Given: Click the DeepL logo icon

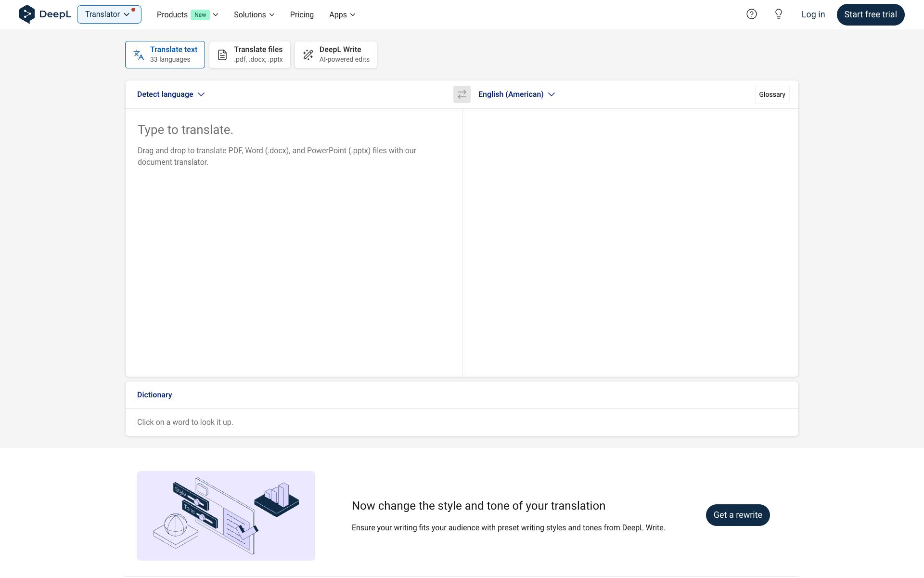Looking at the screenshot, I should 27,14.
